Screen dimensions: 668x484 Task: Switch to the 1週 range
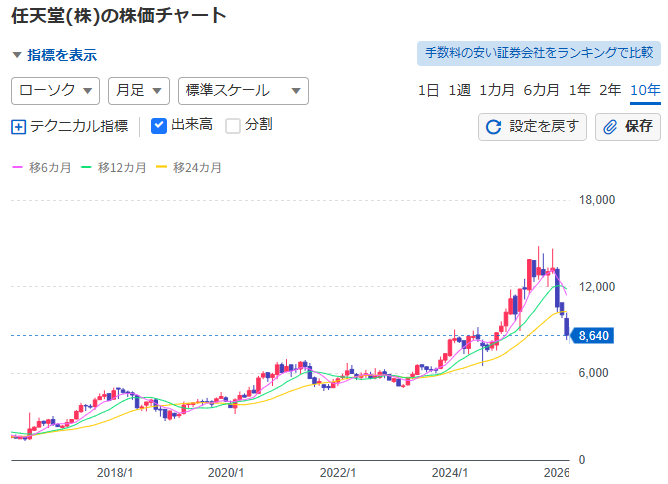[x=459, y=90]
